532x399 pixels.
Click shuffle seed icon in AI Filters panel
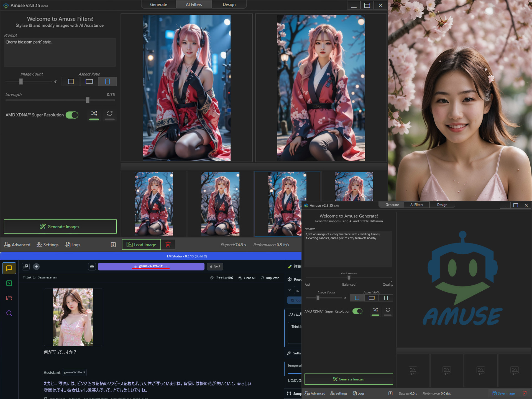click(94, 113)
